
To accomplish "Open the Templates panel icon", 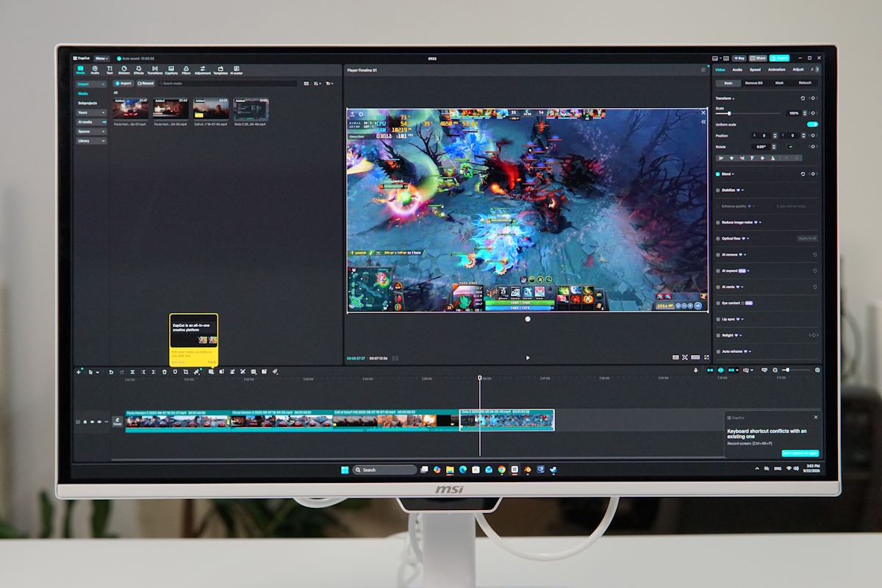I will 220,68.
